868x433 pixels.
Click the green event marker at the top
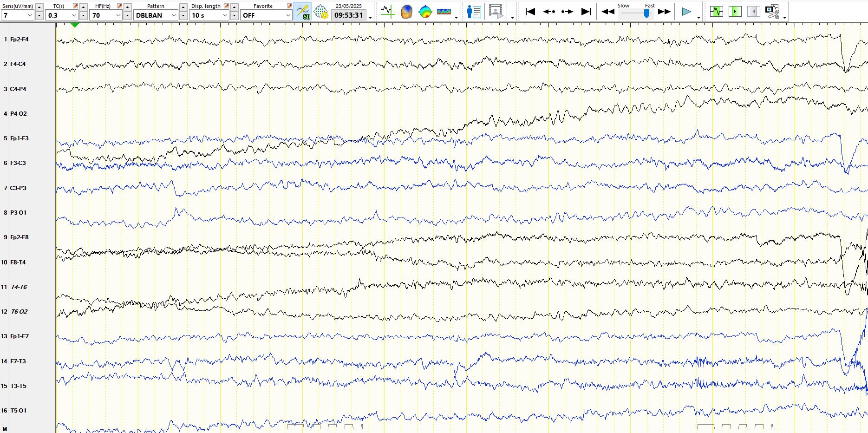pos(74,25)
